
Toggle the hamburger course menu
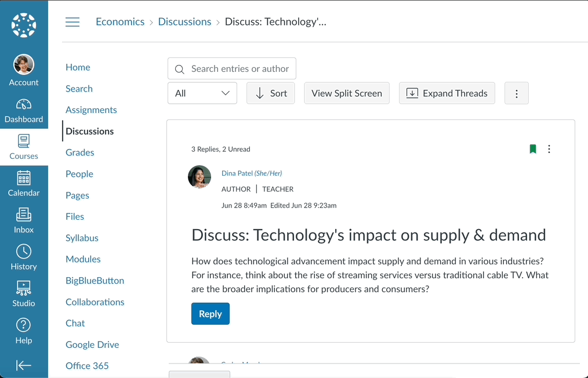click(72, 22)
